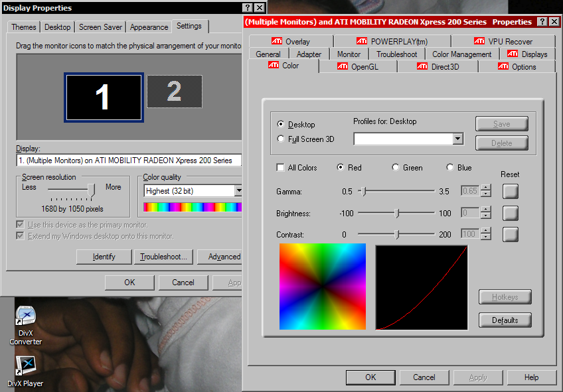Open the Display monitor selection field

coord(129,161)
